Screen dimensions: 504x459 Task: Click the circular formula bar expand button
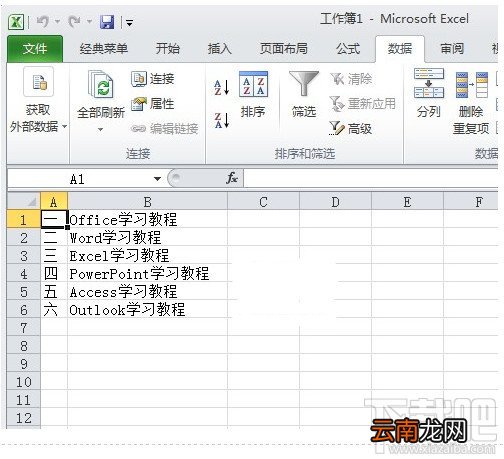175,178
